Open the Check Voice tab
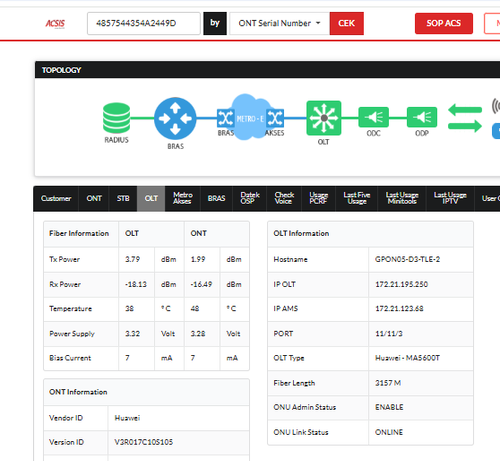This screenshot has height=461, width=500. point(284,198)
